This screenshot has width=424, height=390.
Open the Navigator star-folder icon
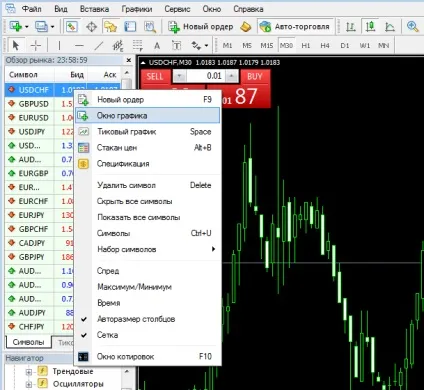pyautogui.click(x=110, y=26)
